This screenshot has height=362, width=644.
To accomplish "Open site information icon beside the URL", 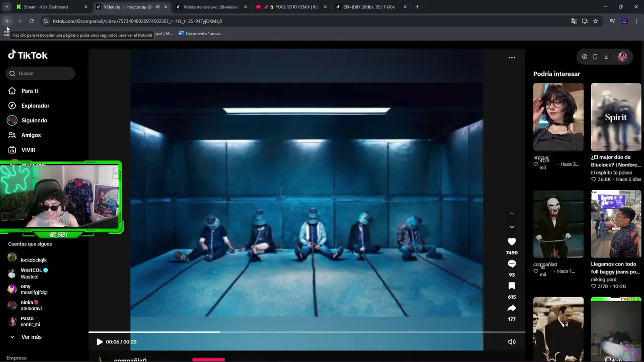I will click(46, 21).
